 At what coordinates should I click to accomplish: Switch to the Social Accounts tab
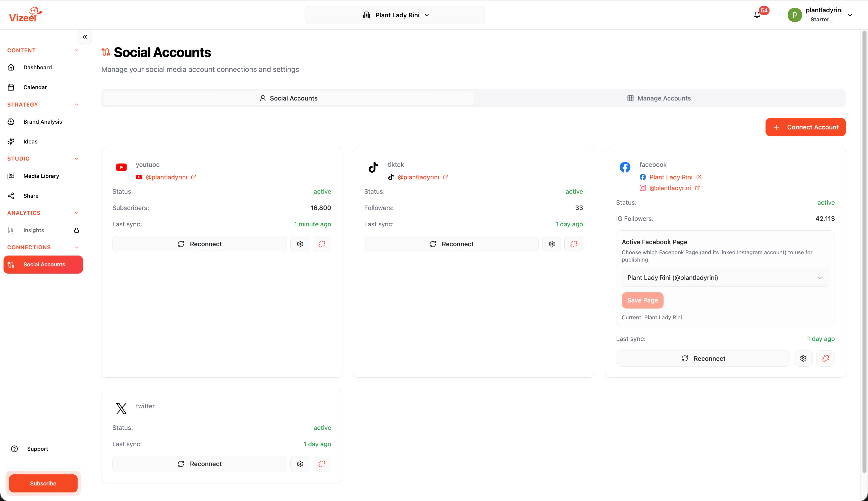click(288, 98)
